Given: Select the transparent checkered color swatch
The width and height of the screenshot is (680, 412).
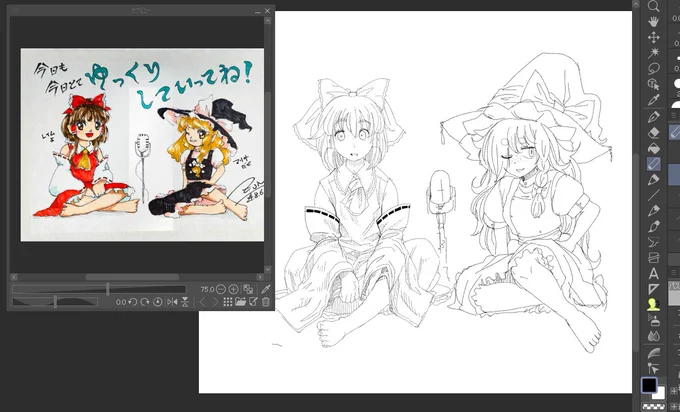Looking at the screenshot, I should (654, 407).
